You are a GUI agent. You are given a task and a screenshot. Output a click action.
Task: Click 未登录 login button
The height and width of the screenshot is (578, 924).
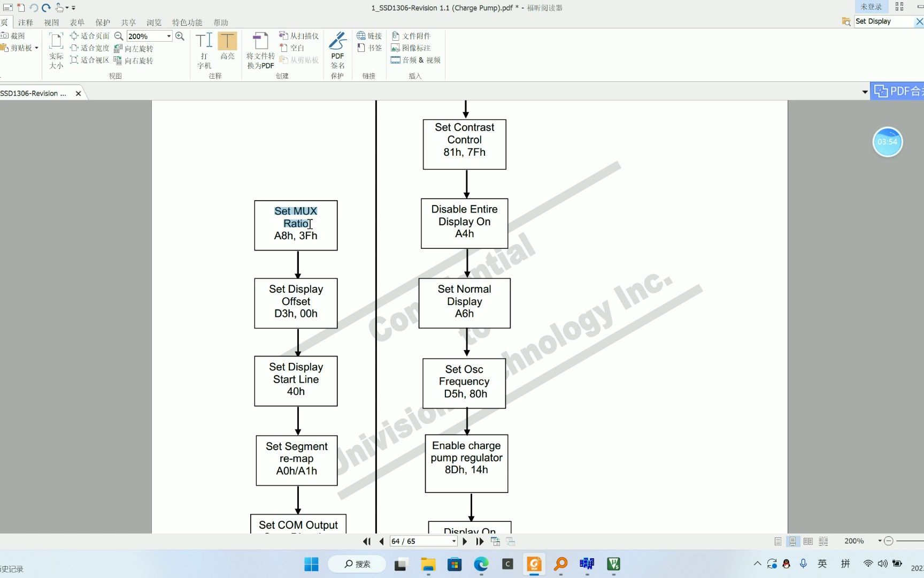tap(871, 7)
